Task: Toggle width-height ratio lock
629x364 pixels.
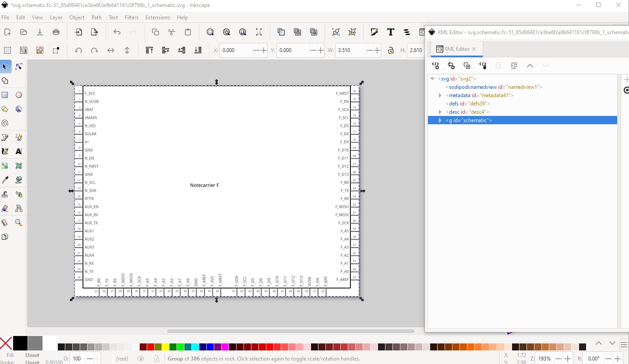Action: (390, 50)
